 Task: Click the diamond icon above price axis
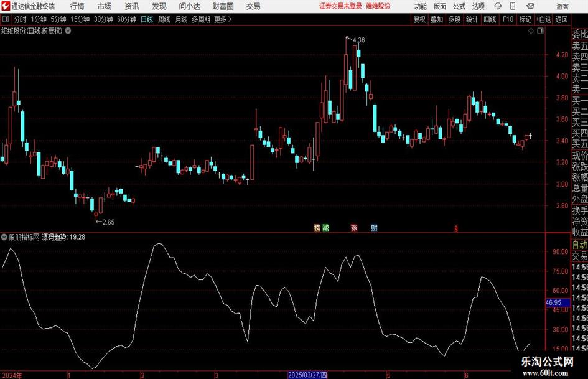coord(531,31)
